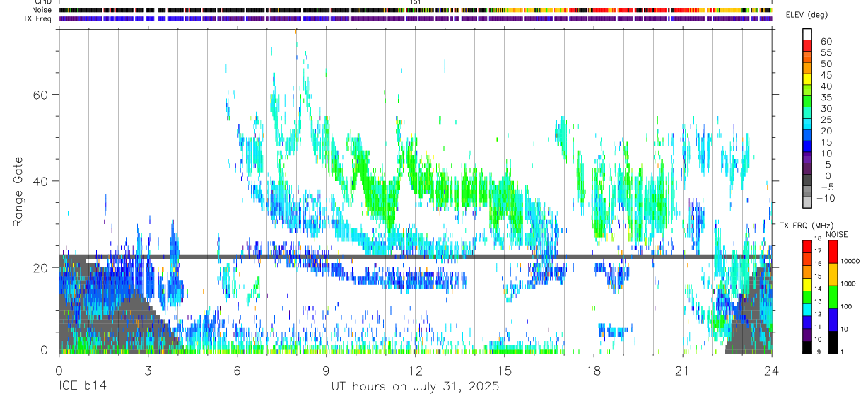Click the '6' hour tick on x-axis

coord(237,370)
